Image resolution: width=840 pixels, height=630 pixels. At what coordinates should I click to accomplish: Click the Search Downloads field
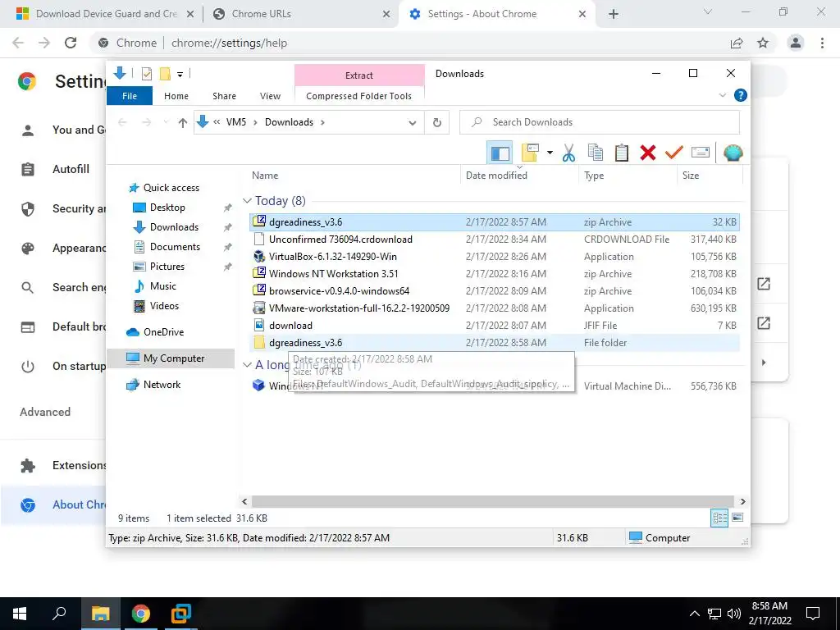tap(600, 122)
